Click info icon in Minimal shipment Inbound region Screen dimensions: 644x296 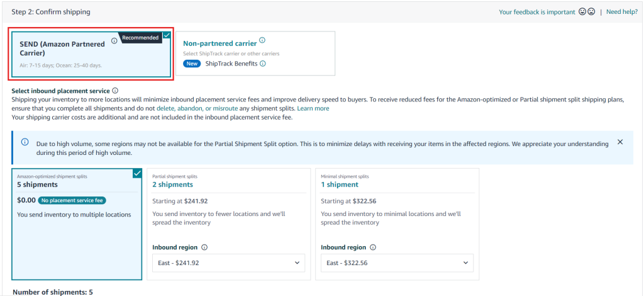(x=373, y=248)
